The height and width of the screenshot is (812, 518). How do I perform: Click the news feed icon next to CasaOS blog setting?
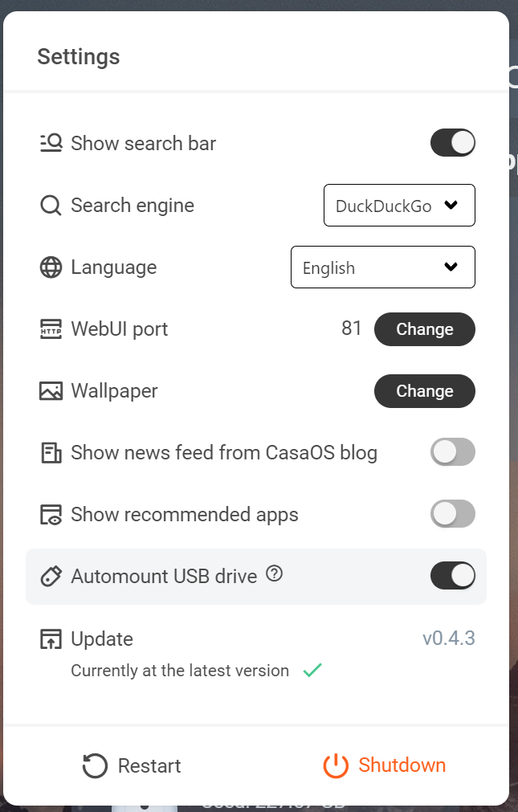(51, 452)
